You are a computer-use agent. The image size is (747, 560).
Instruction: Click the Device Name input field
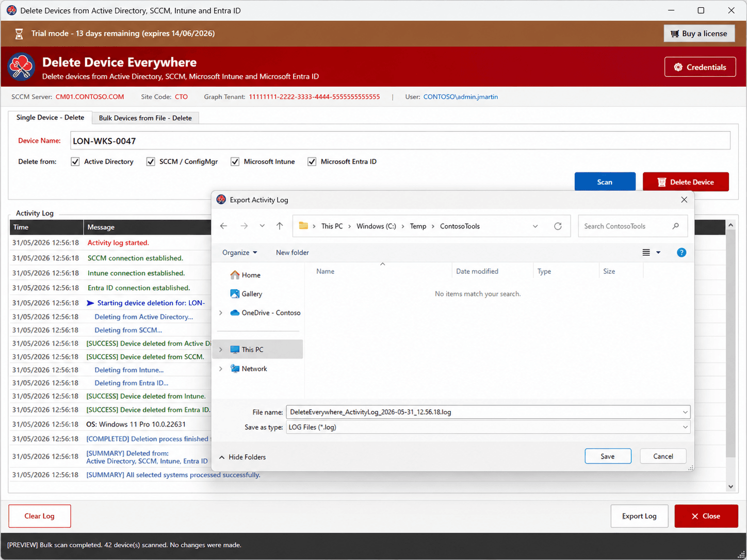click(400, 141)
